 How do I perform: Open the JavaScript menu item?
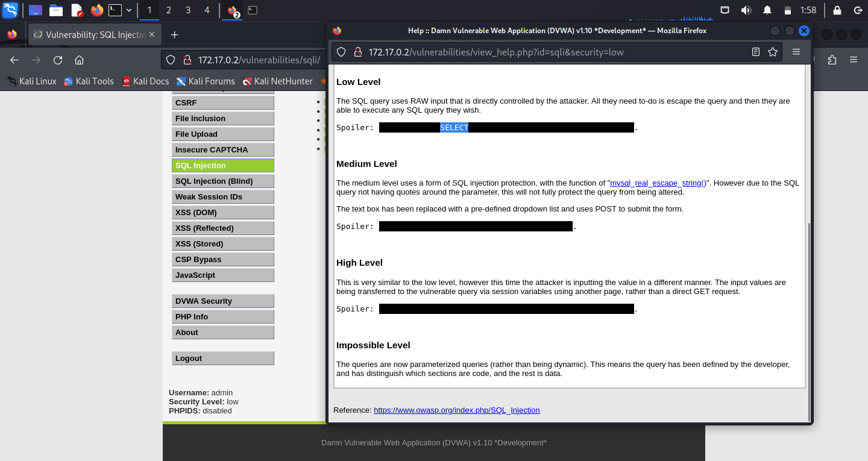coord(223,275)
